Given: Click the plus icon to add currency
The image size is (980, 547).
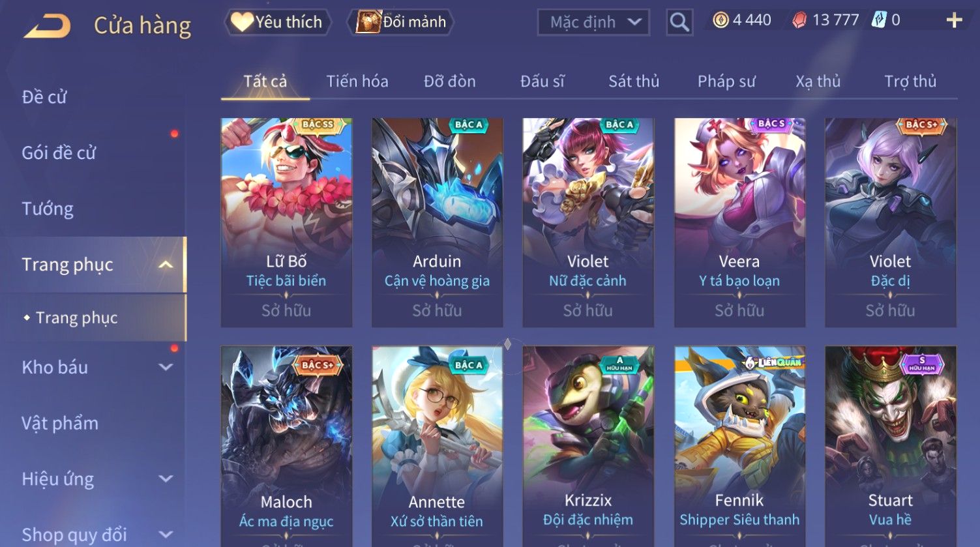Looking at the screenshot, I should click(x=954, y=21).
